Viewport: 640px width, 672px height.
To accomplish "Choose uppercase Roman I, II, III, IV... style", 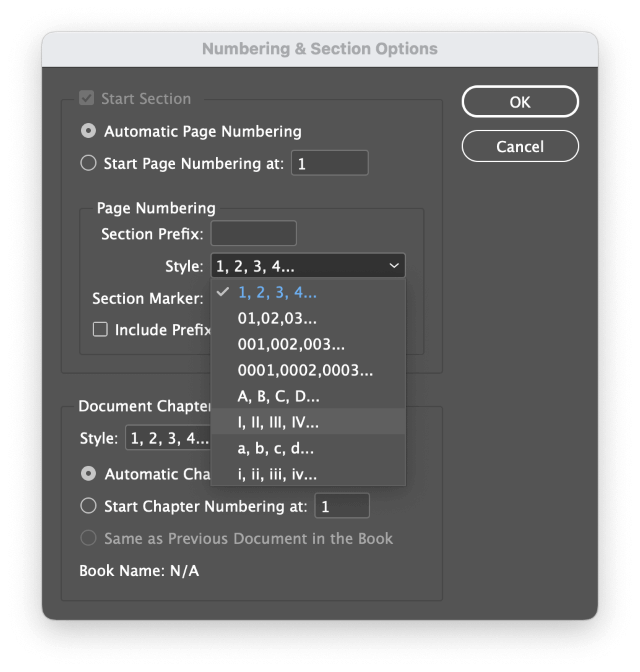I will coord(279,423).
